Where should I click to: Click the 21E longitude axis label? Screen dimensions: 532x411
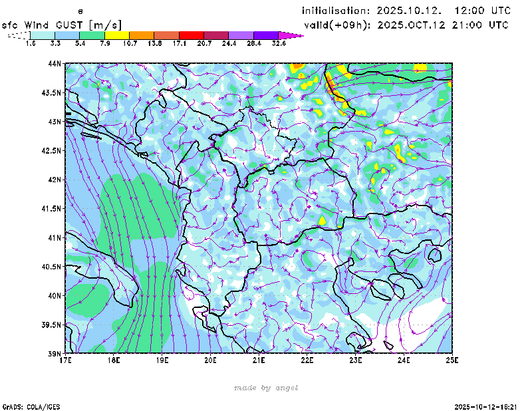[x=259, y=360]
